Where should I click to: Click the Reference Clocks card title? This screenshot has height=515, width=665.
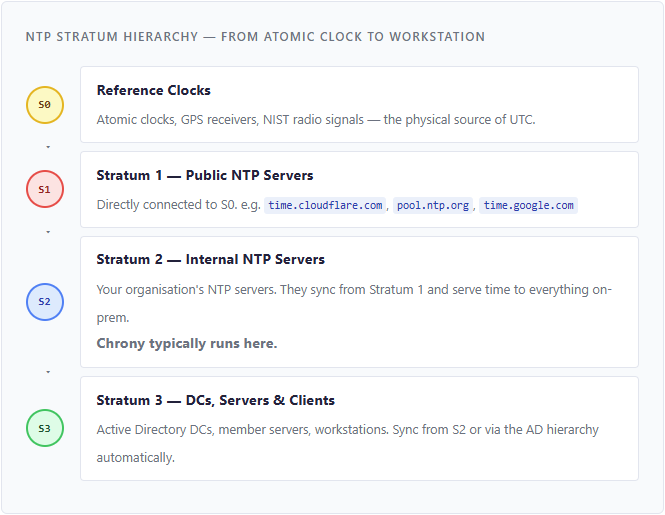pyautogui.click(x=153, y=90)
